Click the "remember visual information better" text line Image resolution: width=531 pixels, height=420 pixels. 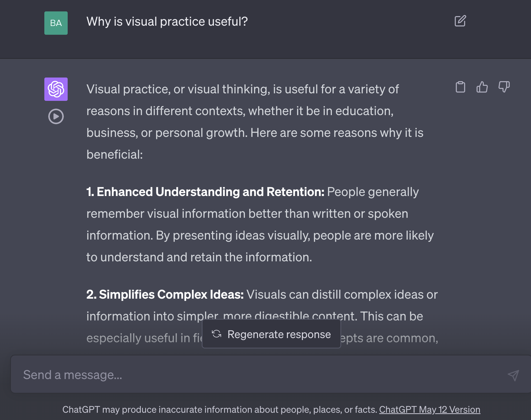(x=247, y=214)
